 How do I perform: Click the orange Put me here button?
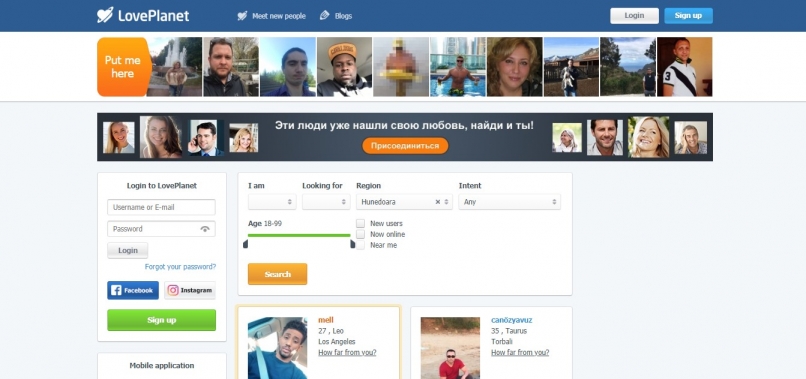(x=123, y=67)
